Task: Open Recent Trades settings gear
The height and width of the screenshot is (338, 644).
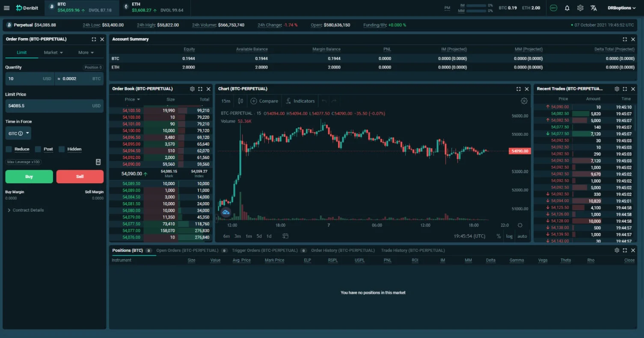Action: (x=617, y=89)
